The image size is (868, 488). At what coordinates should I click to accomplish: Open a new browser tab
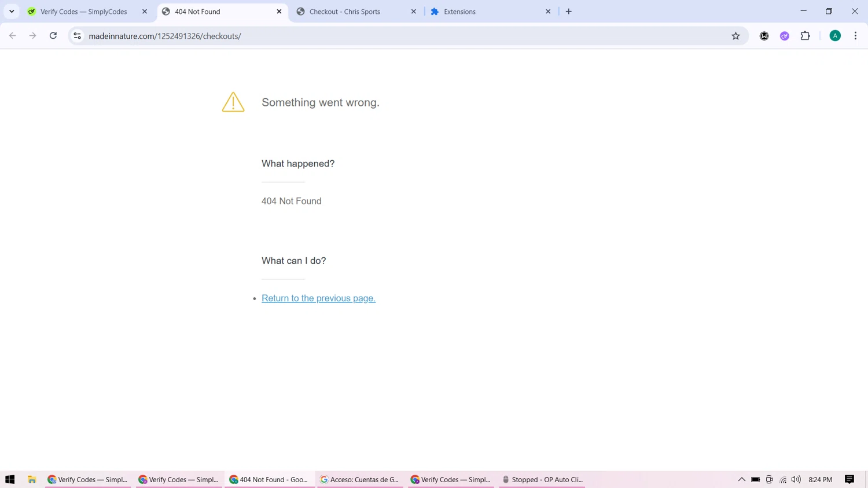click(x=569, y=12)
